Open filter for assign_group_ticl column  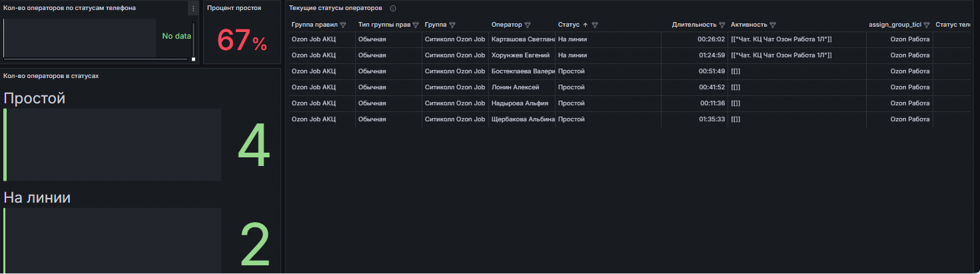click(927, 25)
